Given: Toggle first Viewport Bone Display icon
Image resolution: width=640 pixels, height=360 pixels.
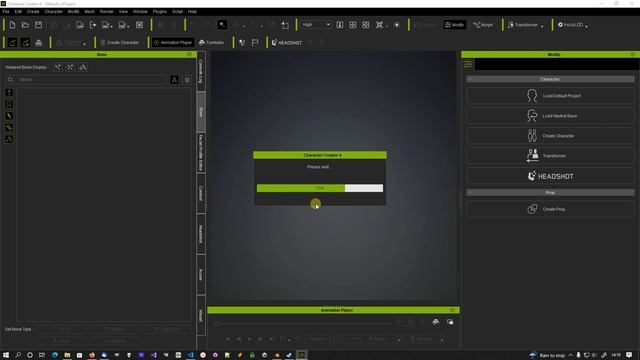Looking at the screenshot, I should point(58,67).
